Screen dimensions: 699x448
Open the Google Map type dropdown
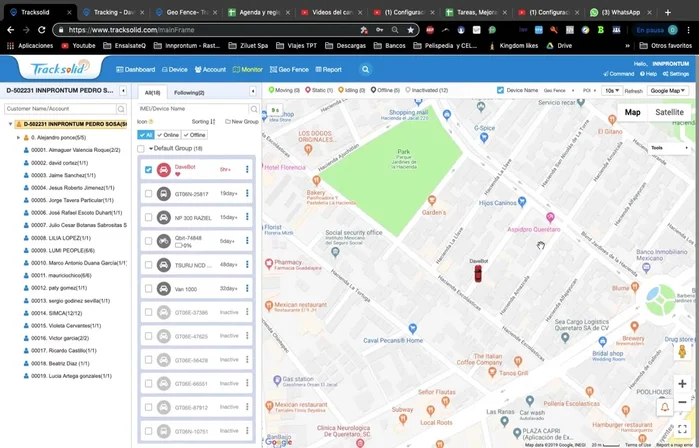click(667, 90)
